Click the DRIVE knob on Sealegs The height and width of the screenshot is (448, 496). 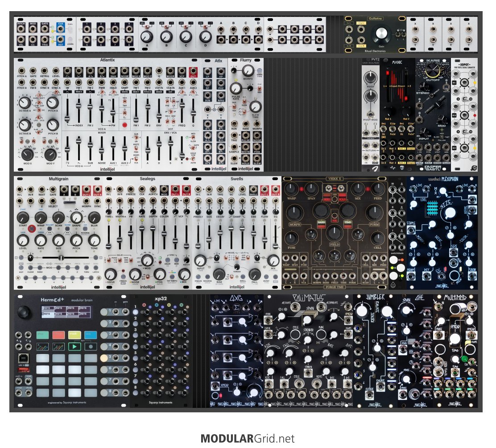111,275
